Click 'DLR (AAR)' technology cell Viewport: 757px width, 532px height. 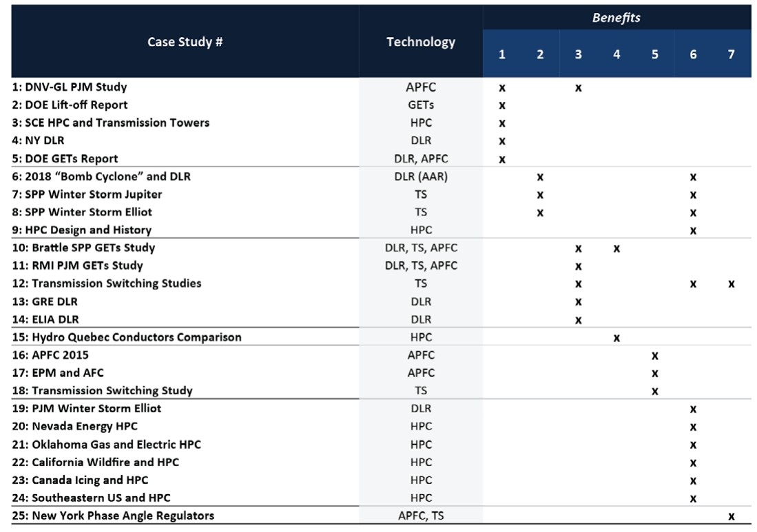(x=420, y=176)
